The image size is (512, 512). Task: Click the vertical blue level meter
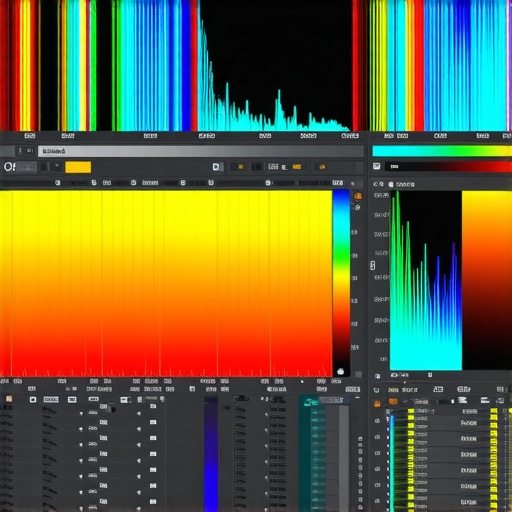[211, 454]
